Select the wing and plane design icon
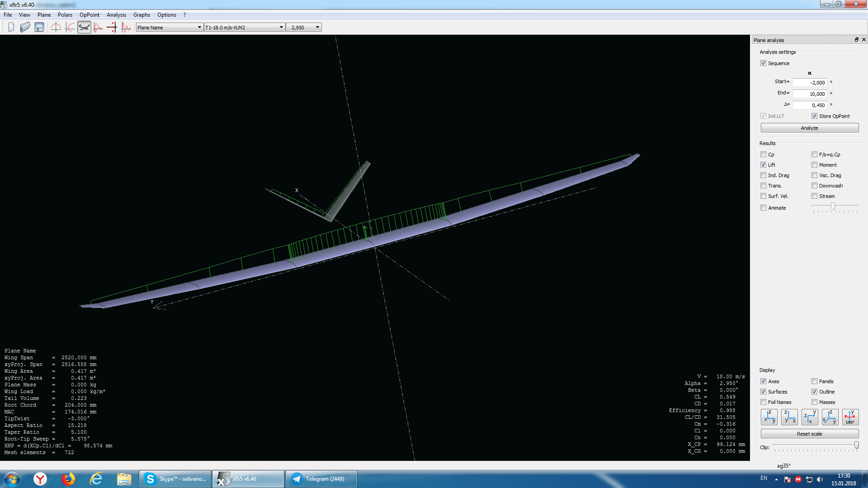 click(x=84, y=28)
